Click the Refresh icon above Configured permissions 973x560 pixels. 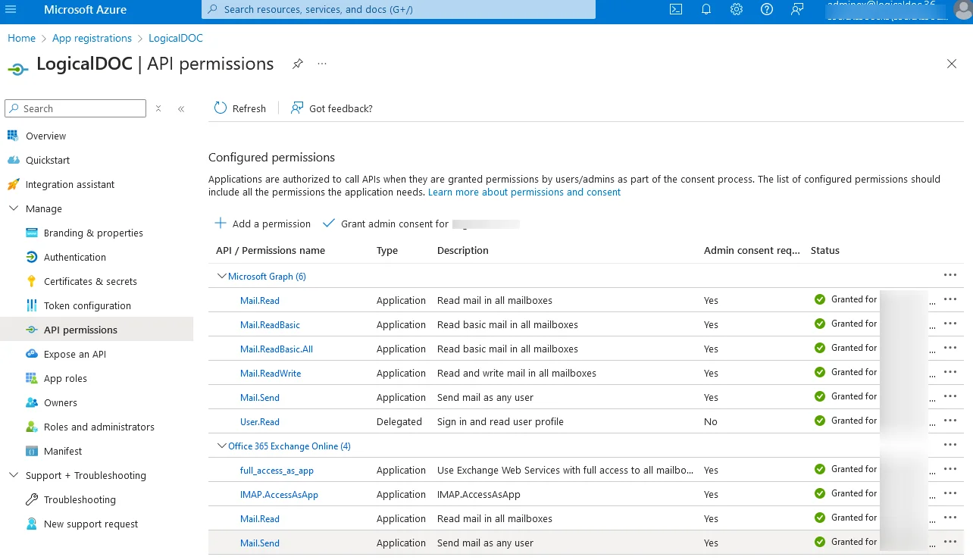coord(220,108)
